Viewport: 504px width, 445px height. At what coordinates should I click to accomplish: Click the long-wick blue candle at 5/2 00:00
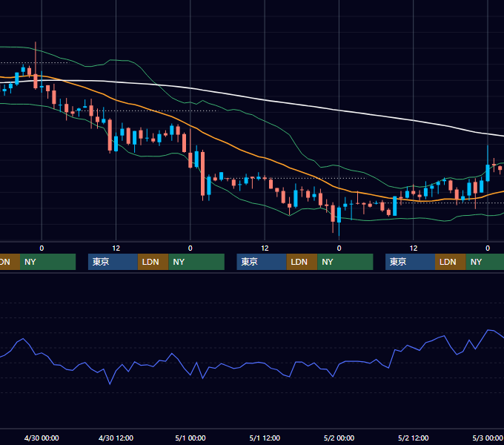(x=339, y=215)
